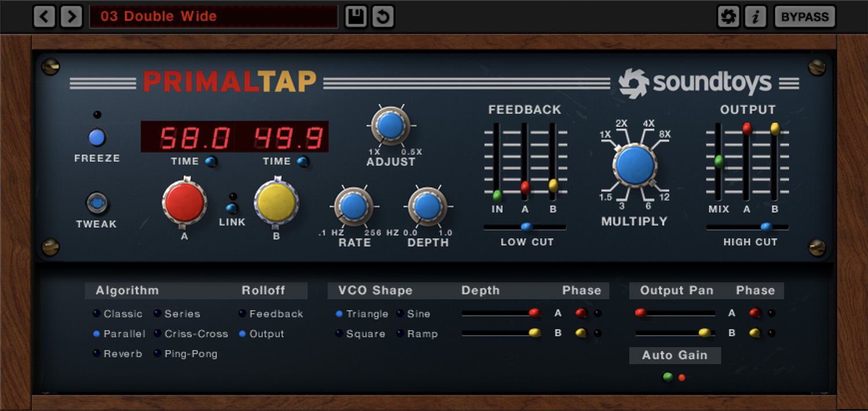The image size is (868, 411).
Task: Click VCO Depth B slider handle
Action: 535,332
